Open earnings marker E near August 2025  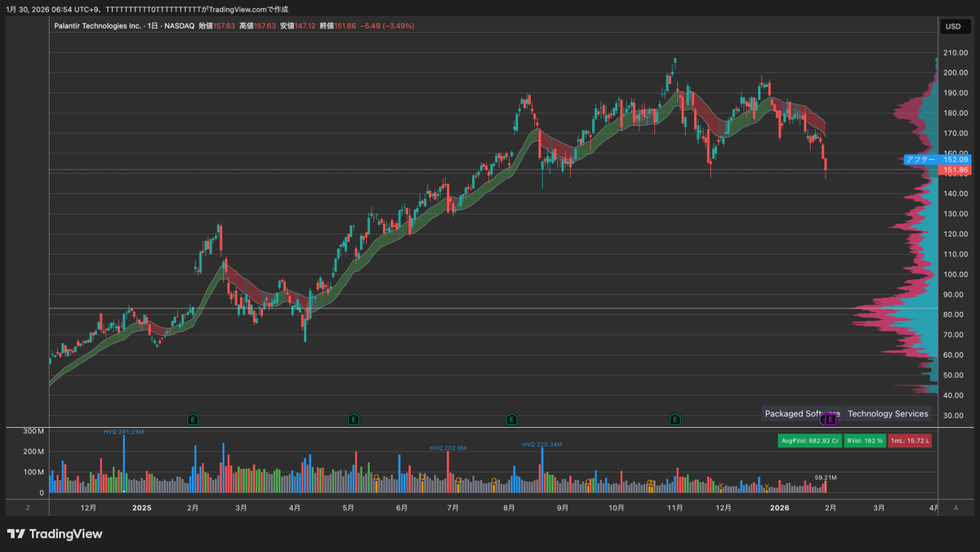tap(510, 420)
